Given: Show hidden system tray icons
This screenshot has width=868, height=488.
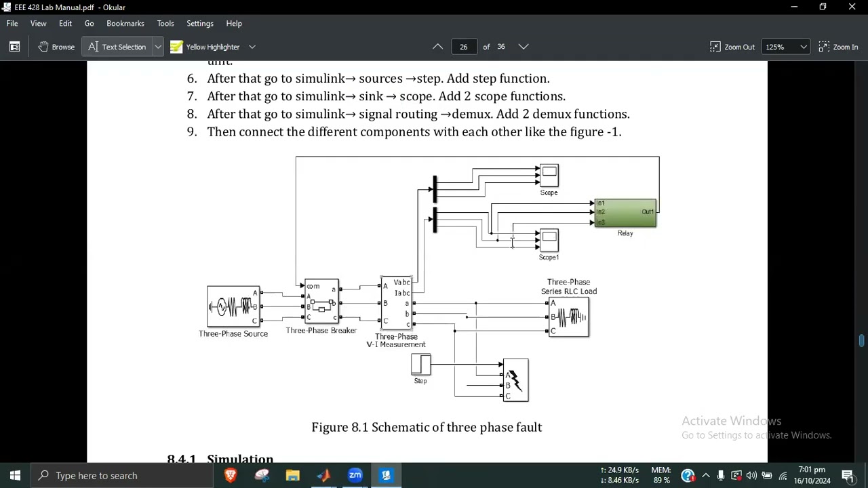Looking at the screenshot, I should point(706,476).
